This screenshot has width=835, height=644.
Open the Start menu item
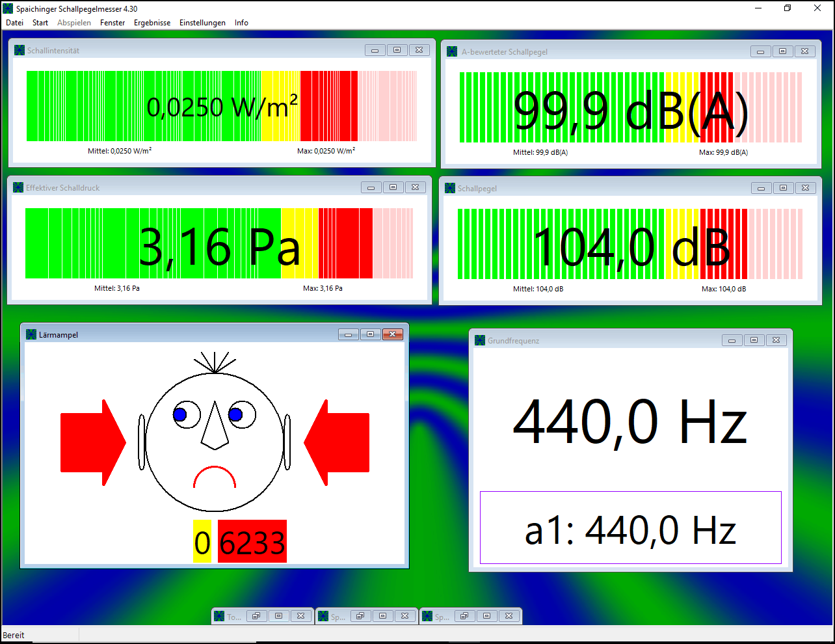[x=40, y=23]
